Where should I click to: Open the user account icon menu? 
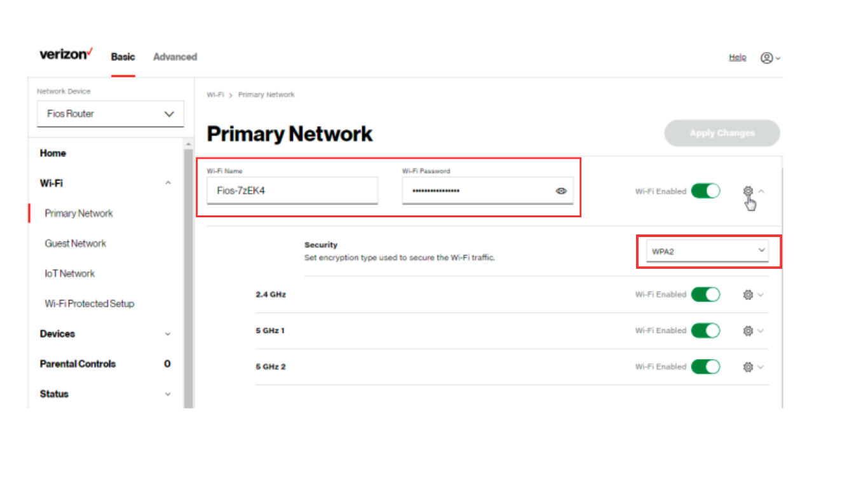click(767, 58)
